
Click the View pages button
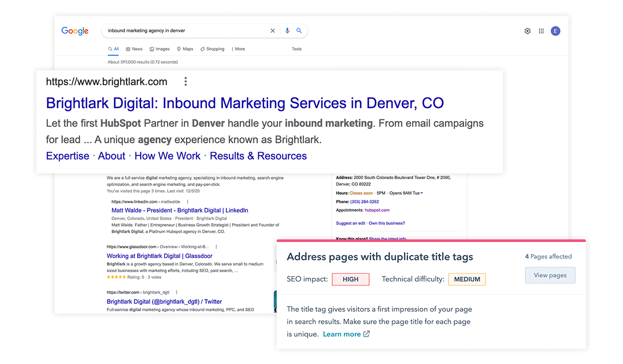coord(550,275)
